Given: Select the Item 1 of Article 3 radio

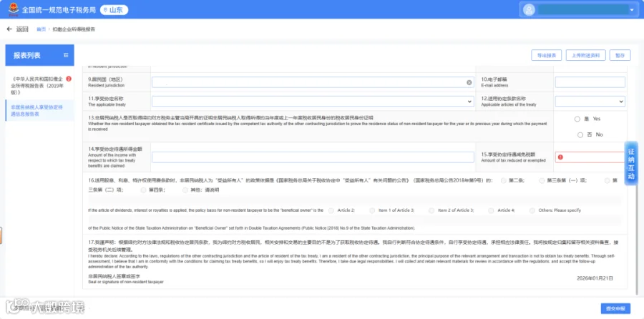Looking at the screenshot, I should click(x=372, y=210).
